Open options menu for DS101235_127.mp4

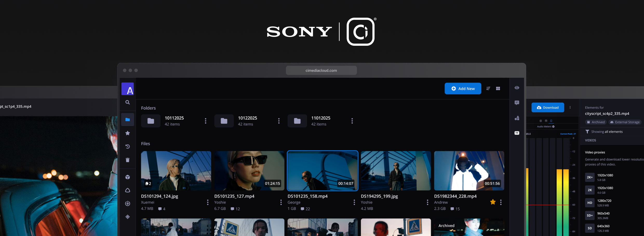[281, 202]
